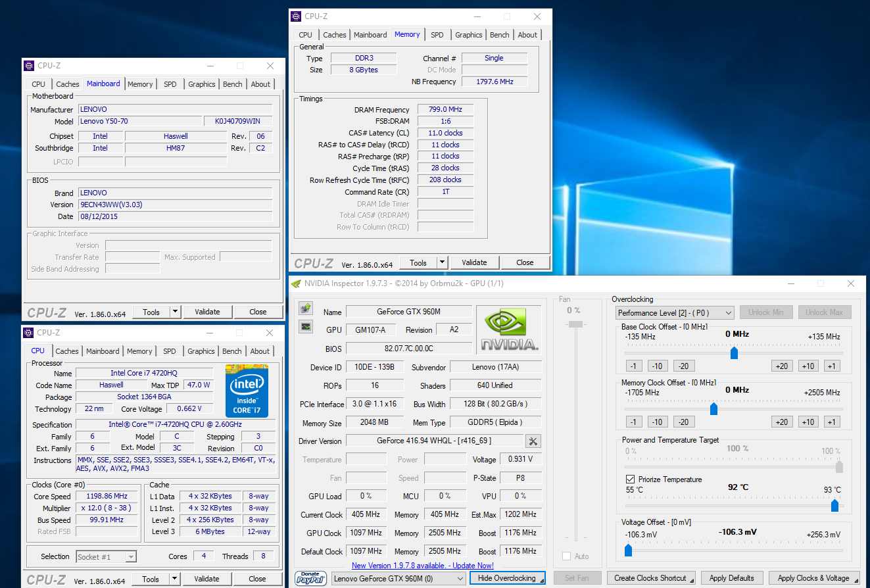Expand the Tools arrow in Memory CPU-Z window
The width and height of the screenshot is (870, 588).
[x=443, y=262]
